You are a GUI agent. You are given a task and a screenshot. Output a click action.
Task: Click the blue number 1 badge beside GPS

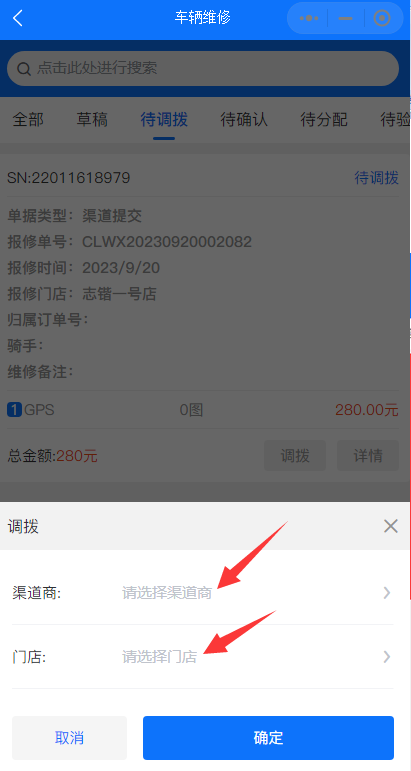point(14,409)
